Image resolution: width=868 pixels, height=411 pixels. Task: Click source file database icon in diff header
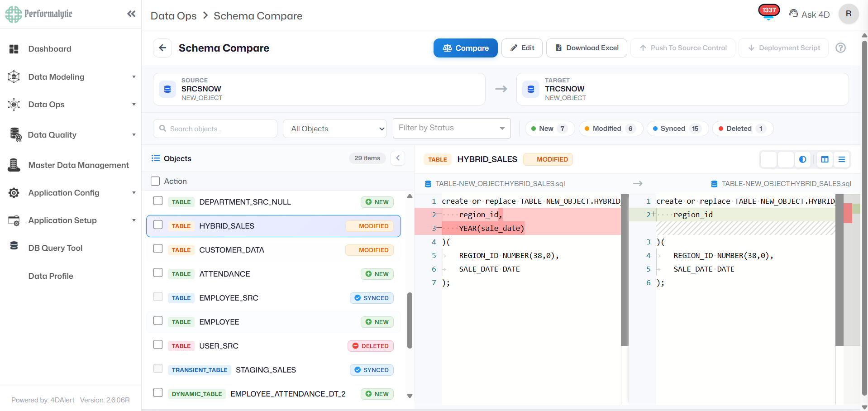point(428,184)
